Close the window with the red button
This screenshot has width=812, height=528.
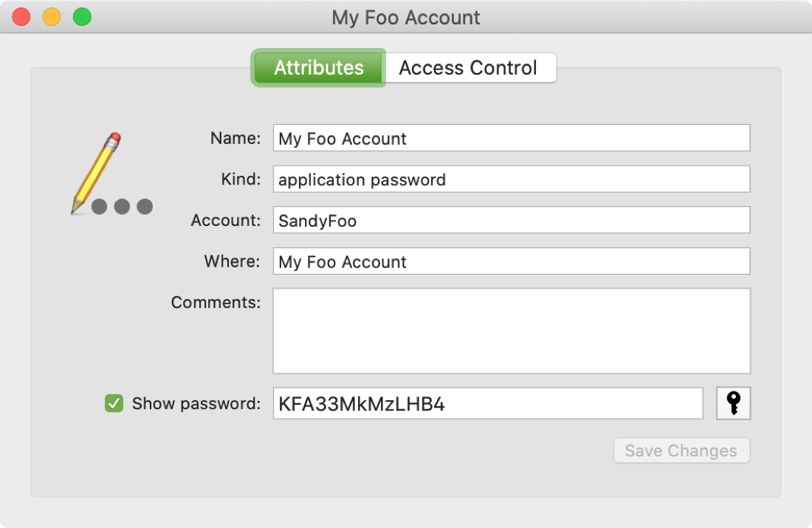pyautogui.click(x=21, y=17)
